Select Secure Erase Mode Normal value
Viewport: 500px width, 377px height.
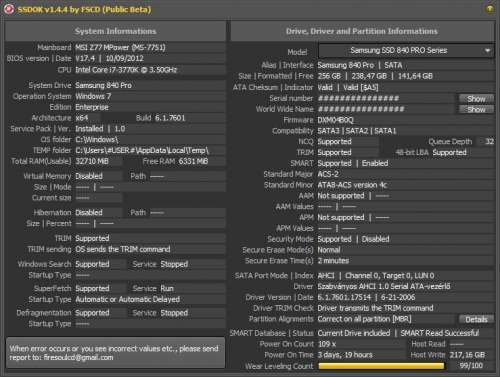coord(329,250)
